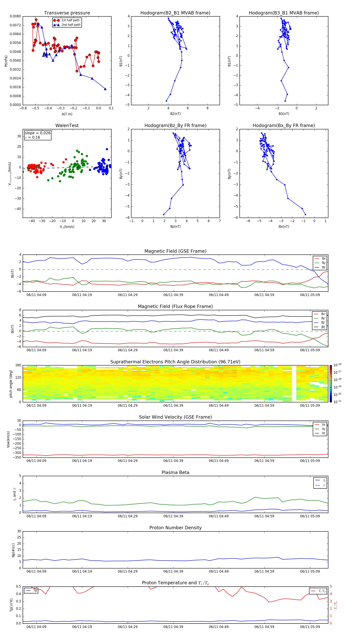Click the 'VA(km/s)' x-axis label

[x=67, y=227]
